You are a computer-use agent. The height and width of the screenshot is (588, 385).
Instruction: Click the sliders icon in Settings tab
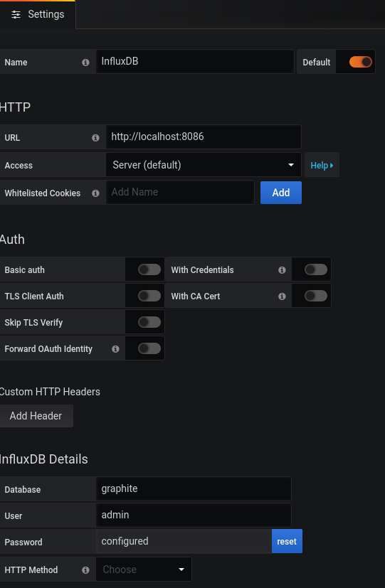16,15
